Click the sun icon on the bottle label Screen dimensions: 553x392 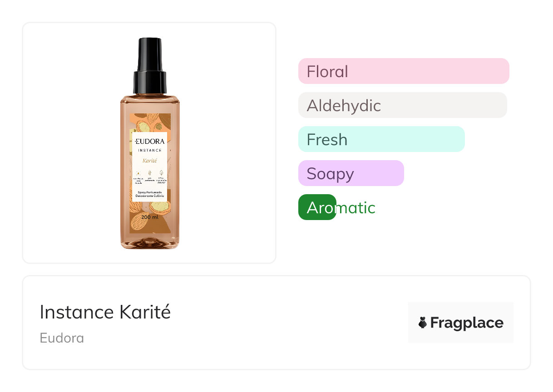[x=138, y=173]
